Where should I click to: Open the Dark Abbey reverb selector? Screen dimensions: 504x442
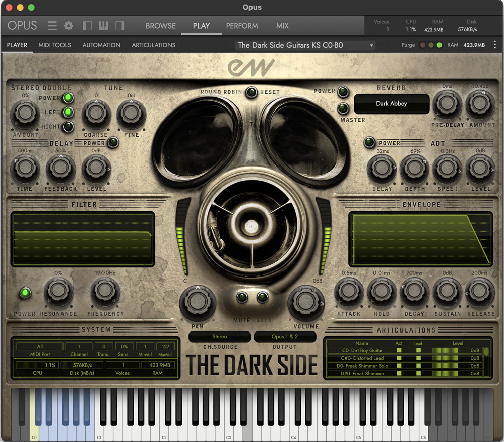tap(392, 104)
